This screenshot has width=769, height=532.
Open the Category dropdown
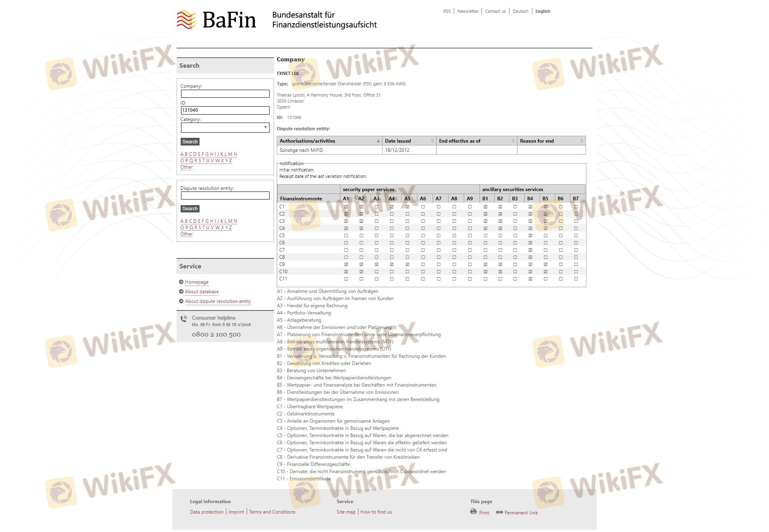tap(225, 128)
